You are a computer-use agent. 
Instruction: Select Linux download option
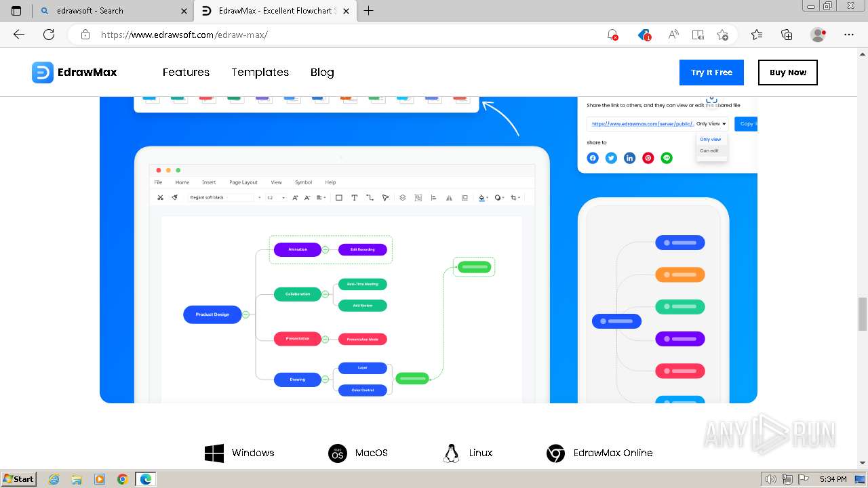coord(468,453)
